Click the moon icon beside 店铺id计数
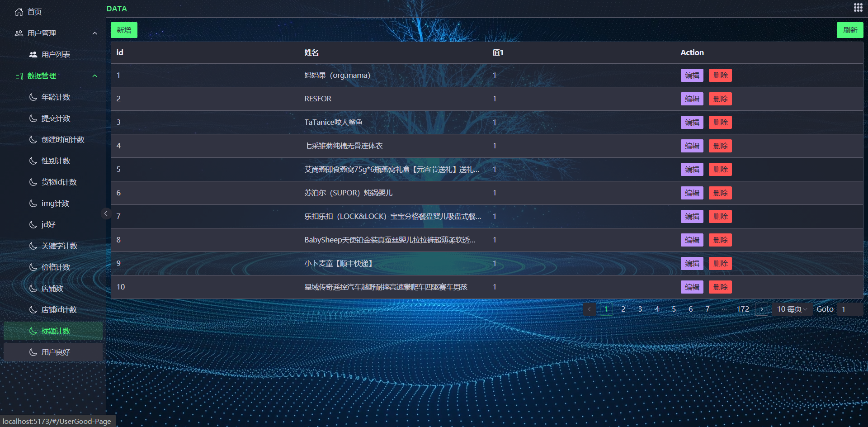Image resolution: width=868 pixels, height=427 pixels. pos(33,309)
